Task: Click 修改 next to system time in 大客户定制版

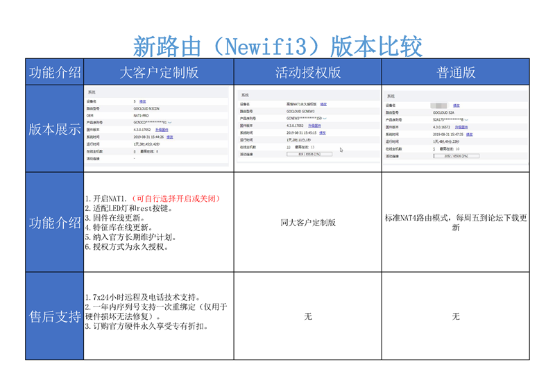Action: (169, 137)
